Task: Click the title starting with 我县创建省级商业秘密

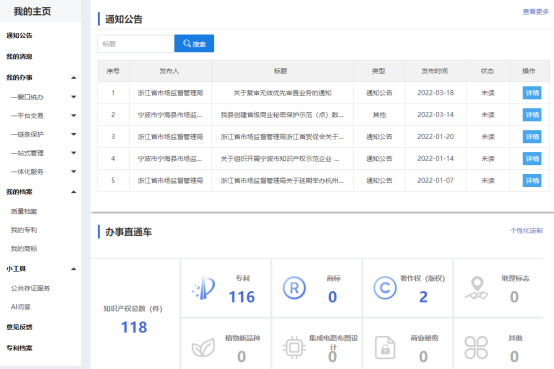Action: [282, 115]
